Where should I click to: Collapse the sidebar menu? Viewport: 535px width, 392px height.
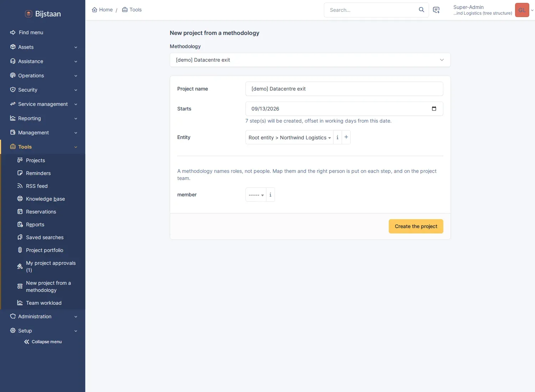[x=43, y=342]
